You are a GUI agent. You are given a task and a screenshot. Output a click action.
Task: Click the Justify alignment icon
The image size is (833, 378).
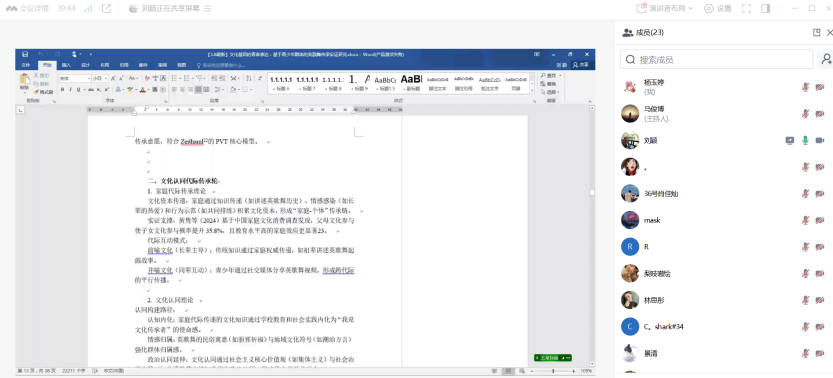[198, 90]
